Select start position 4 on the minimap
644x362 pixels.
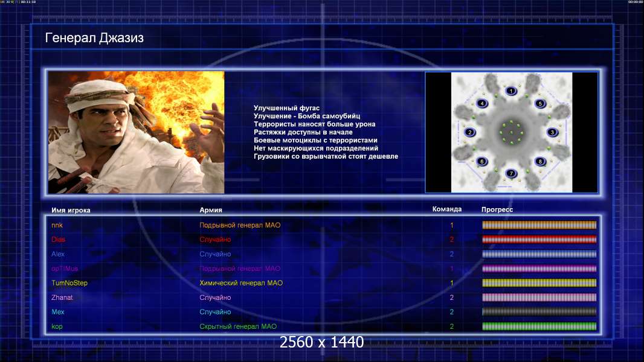point(482,103)
